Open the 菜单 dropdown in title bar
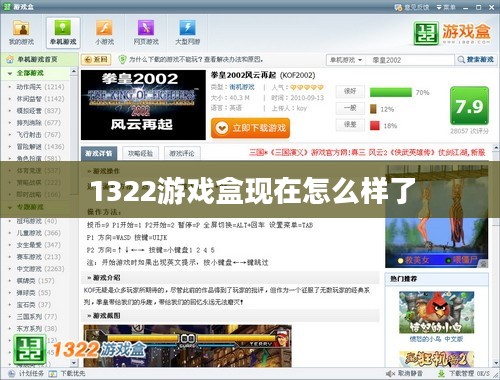 click(446, 7)
